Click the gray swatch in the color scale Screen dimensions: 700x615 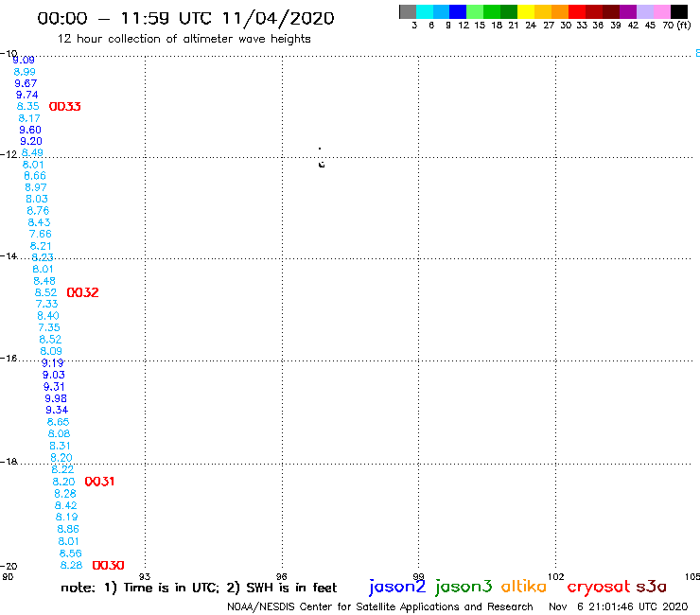[408, 11]
